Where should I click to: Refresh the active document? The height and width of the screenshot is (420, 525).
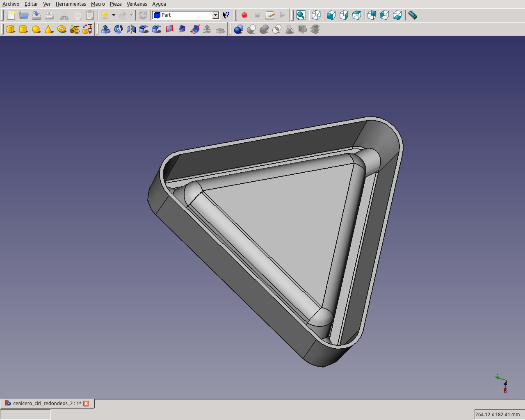(143, 15)
